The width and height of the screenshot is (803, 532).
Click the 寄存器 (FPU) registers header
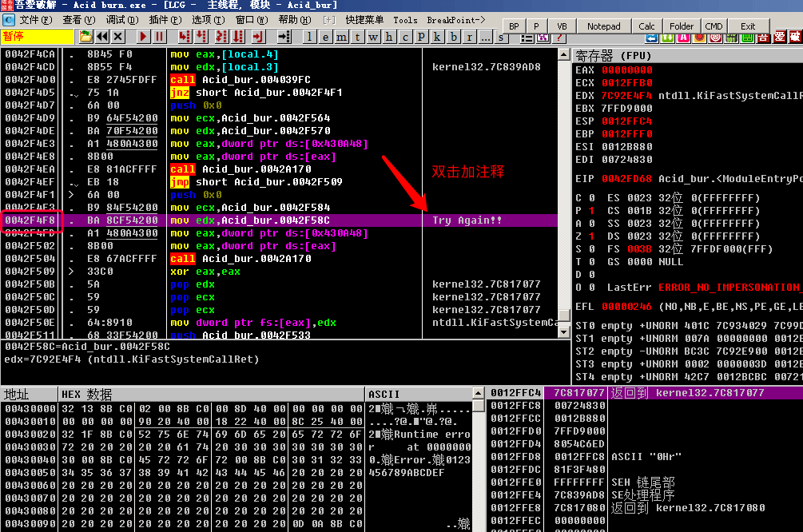click(687, 55)
